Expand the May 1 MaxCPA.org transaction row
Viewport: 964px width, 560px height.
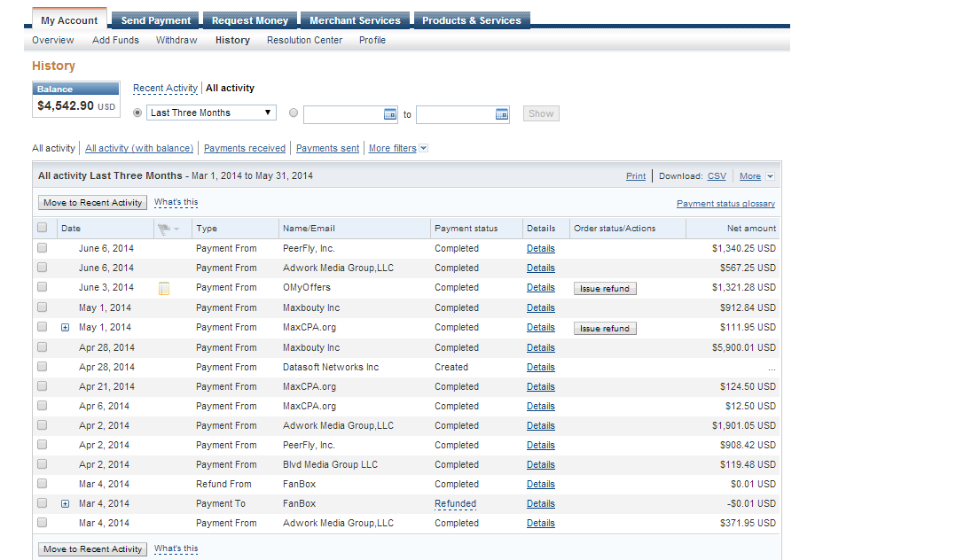point(65,328)
